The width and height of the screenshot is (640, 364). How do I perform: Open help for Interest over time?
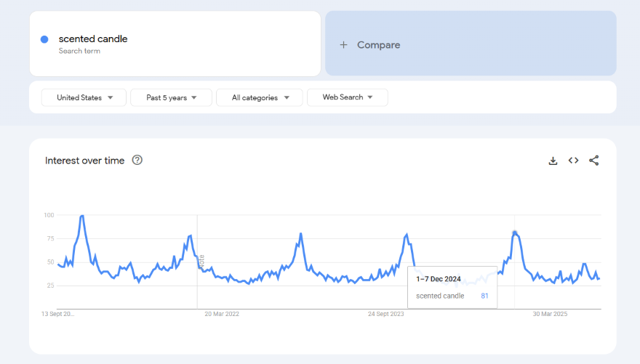click(137, 161)
